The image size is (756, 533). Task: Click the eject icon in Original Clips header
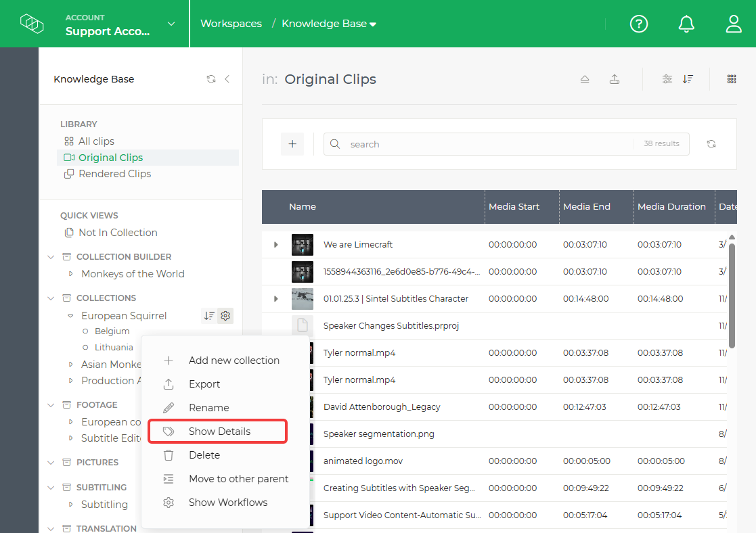(x=584, y=79)
